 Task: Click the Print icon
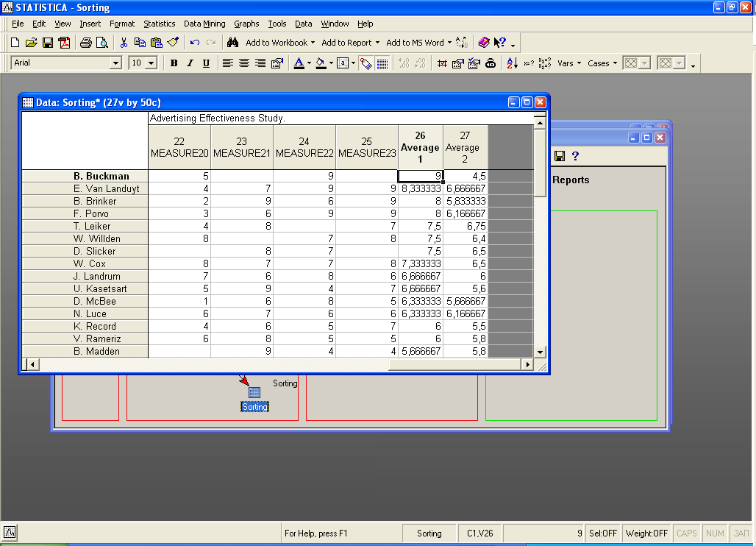coord(85,43)
